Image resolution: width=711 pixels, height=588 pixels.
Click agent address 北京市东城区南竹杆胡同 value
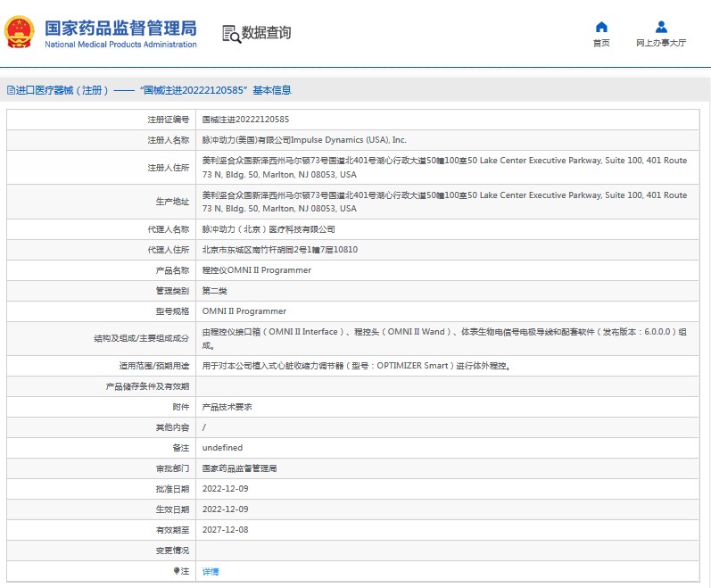280,250
